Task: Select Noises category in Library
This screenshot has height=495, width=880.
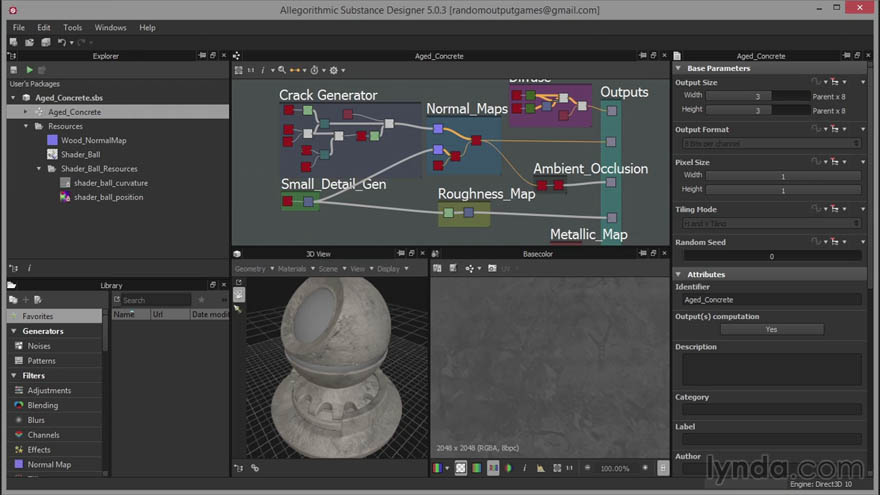Action: click(x=39, y=346)
